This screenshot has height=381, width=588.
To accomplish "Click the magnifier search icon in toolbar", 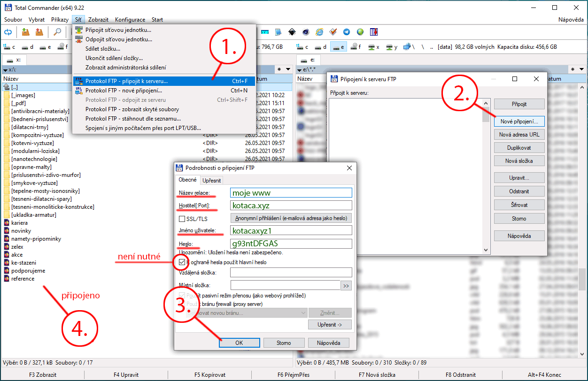I will (57, 32).
